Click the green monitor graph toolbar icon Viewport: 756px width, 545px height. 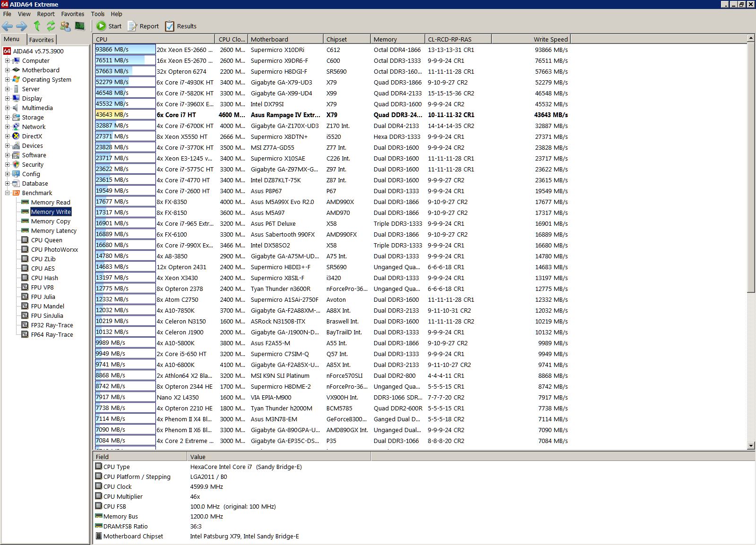(80, 26)
